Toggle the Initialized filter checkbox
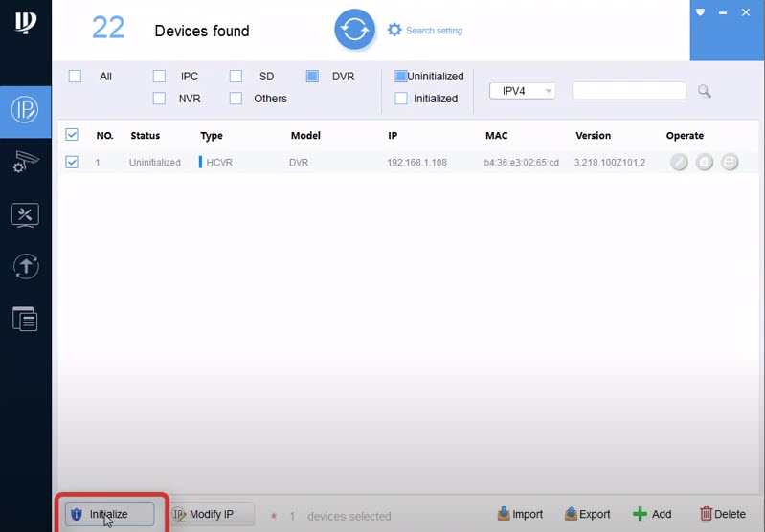Screen dimensions: 765x532 click(401, 99)
